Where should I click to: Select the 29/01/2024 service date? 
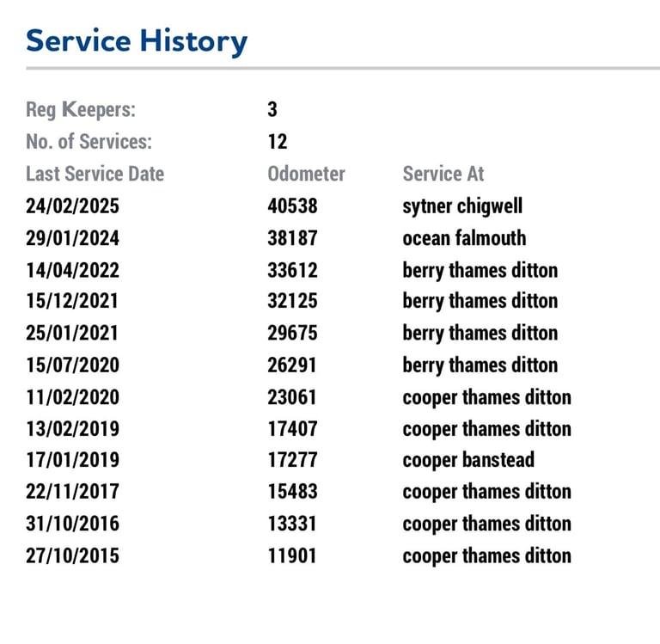click(x=73, y=238)
